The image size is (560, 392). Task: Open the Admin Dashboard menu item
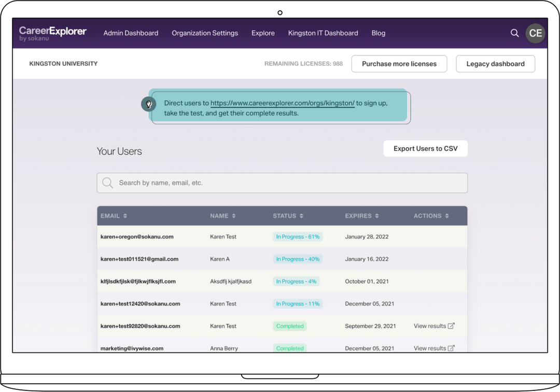tap(131, 33)
